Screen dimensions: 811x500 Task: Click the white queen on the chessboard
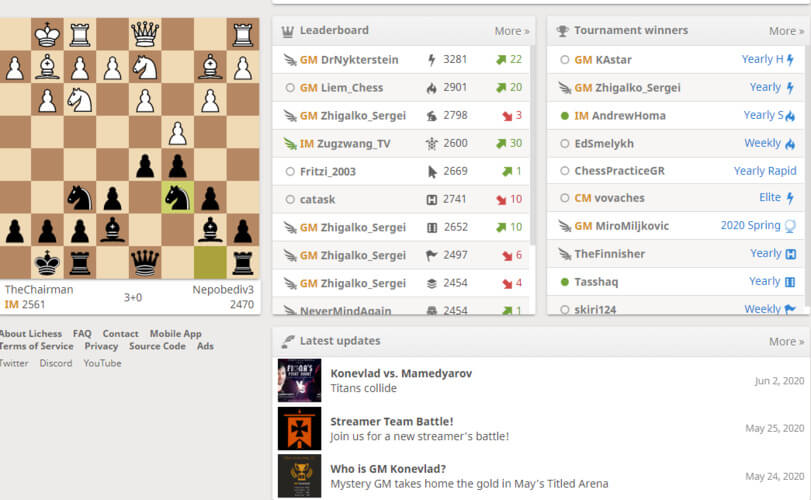coord(145,34)
